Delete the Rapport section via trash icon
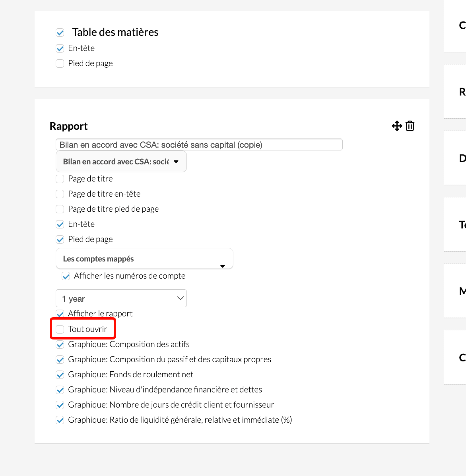This screenshot has height=476, width=466. [x=410, y=126]
